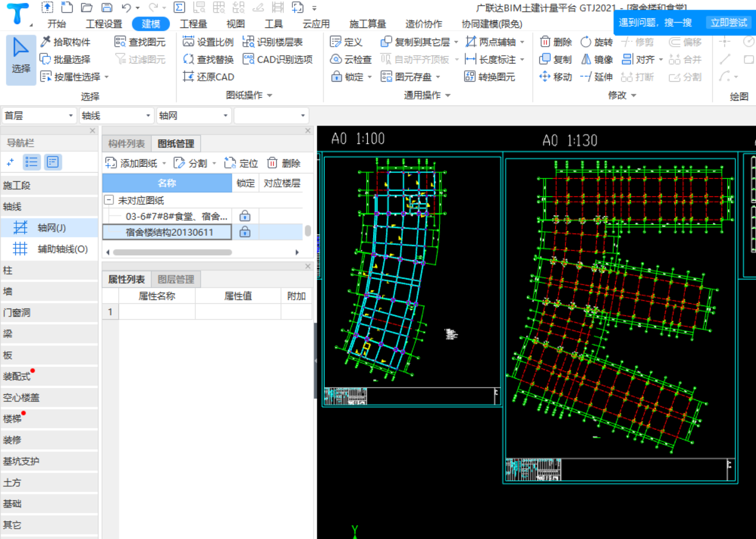
Task: Expand the 对齐 align dropdown
Action: (x=661, y=60)
